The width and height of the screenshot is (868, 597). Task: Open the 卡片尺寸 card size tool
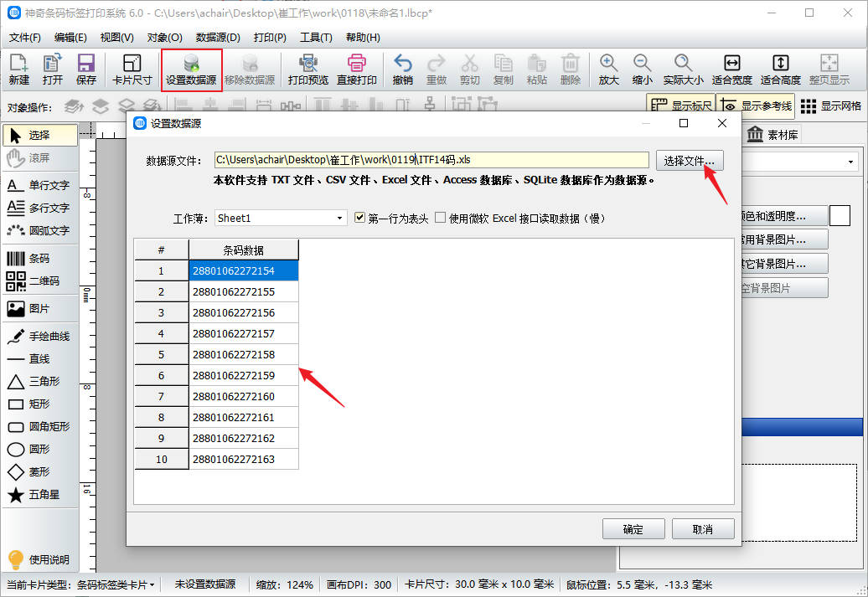click(x=132, y=69)
